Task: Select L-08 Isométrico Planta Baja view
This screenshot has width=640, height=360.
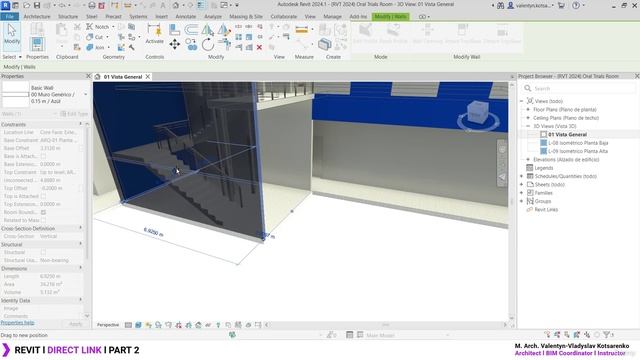Action: pyautogui.click(x=578, y=143)
